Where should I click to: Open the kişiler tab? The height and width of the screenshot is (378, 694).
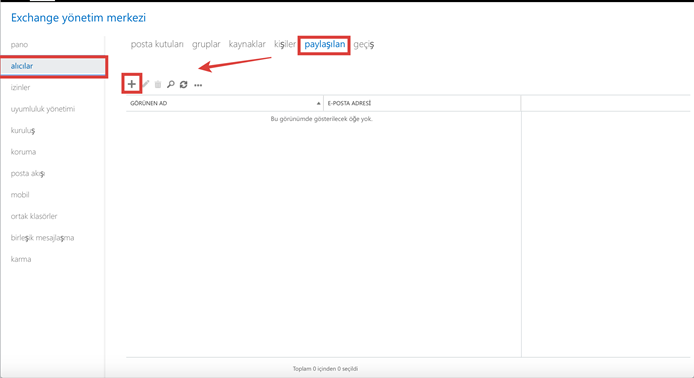click(285, 44)
